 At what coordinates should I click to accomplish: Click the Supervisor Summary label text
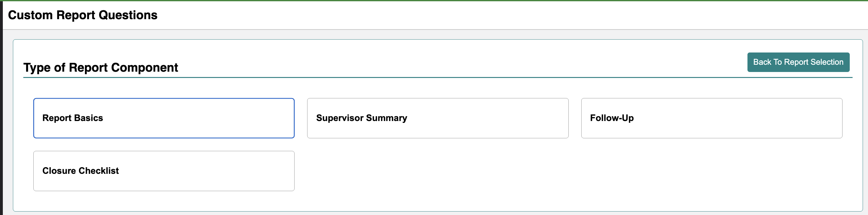click(362, 118)
